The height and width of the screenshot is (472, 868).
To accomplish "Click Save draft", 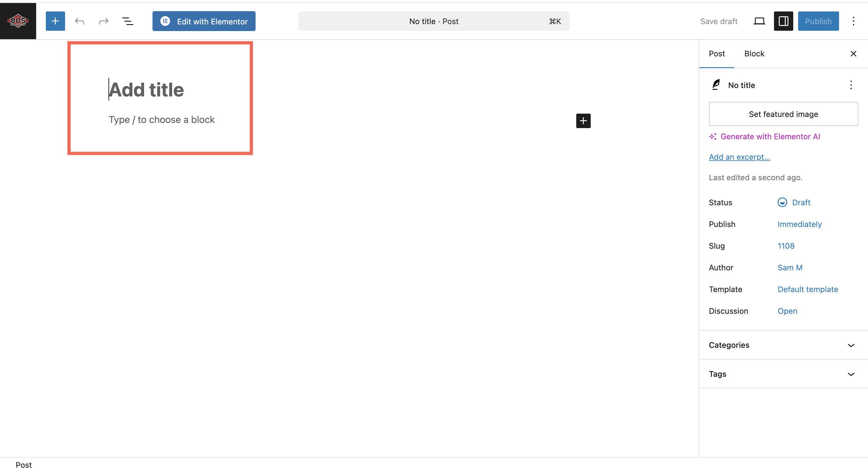I will click(719, 21).
